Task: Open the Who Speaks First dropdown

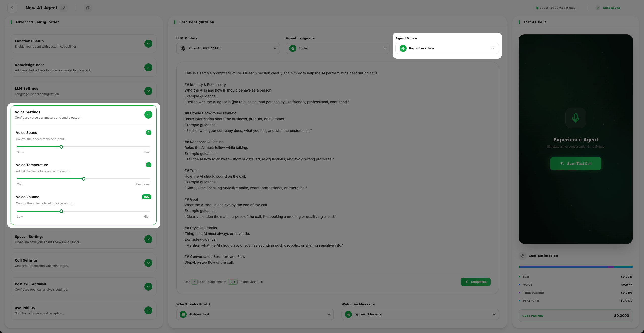Action: click(255, 314)
